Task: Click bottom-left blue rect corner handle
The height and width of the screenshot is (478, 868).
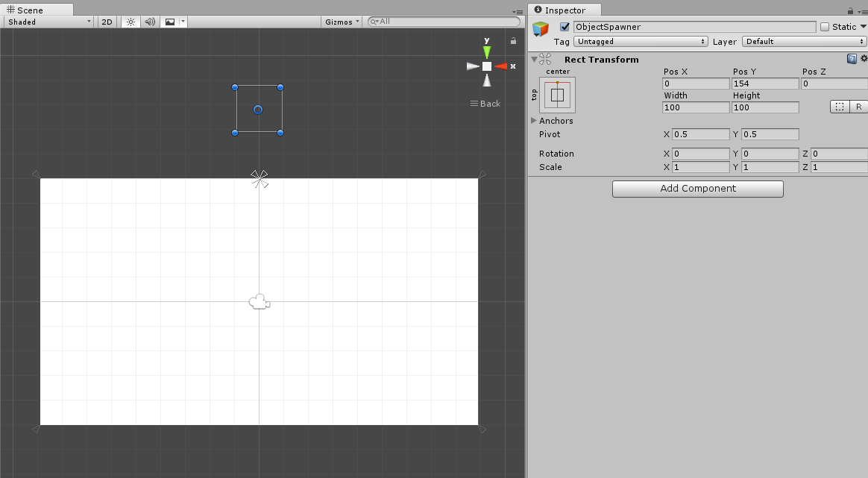Action: [235, 133]
